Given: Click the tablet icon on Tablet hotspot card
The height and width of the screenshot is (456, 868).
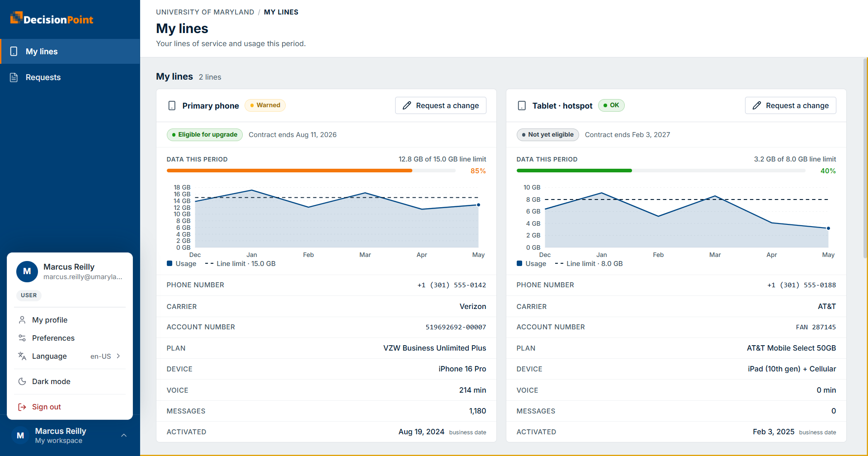Looking at the screenshot, I should [522, 105].
